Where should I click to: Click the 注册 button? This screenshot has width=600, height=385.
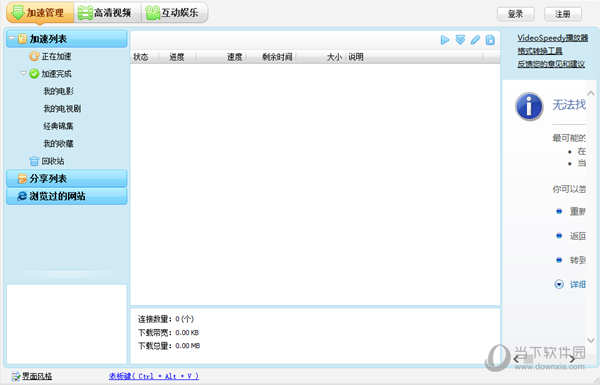point(563,14)
